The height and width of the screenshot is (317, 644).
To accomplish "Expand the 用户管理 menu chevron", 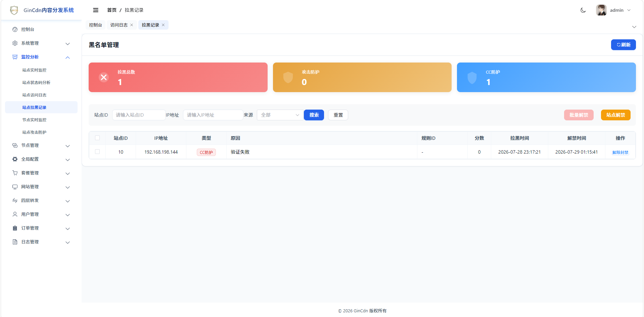I will coord(67,215).
